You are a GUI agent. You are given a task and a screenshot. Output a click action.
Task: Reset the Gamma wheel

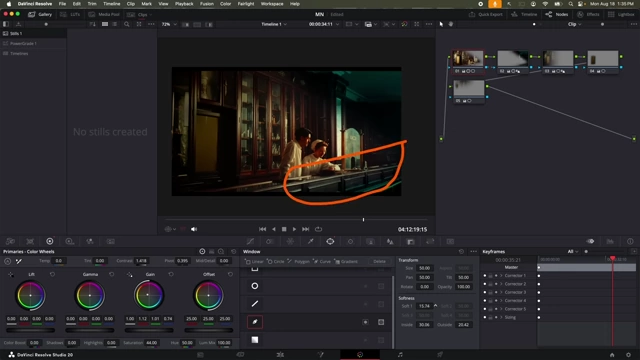click(x=111, y=274)
